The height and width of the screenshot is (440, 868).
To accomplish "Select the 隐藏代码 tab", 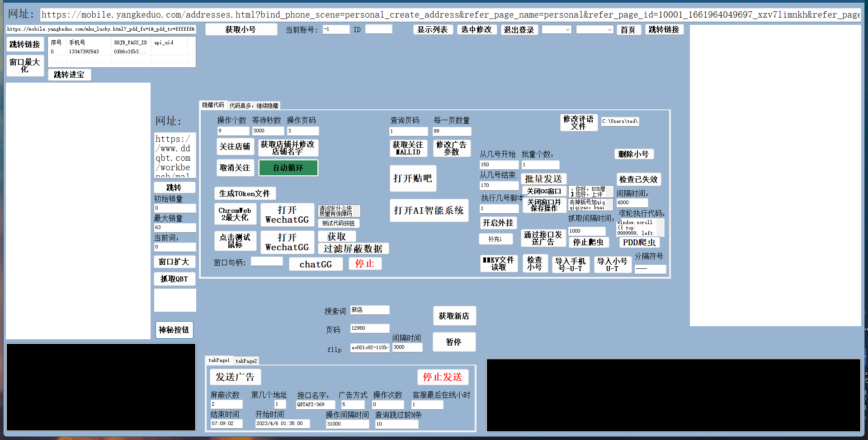I will (x=213, y=105).
